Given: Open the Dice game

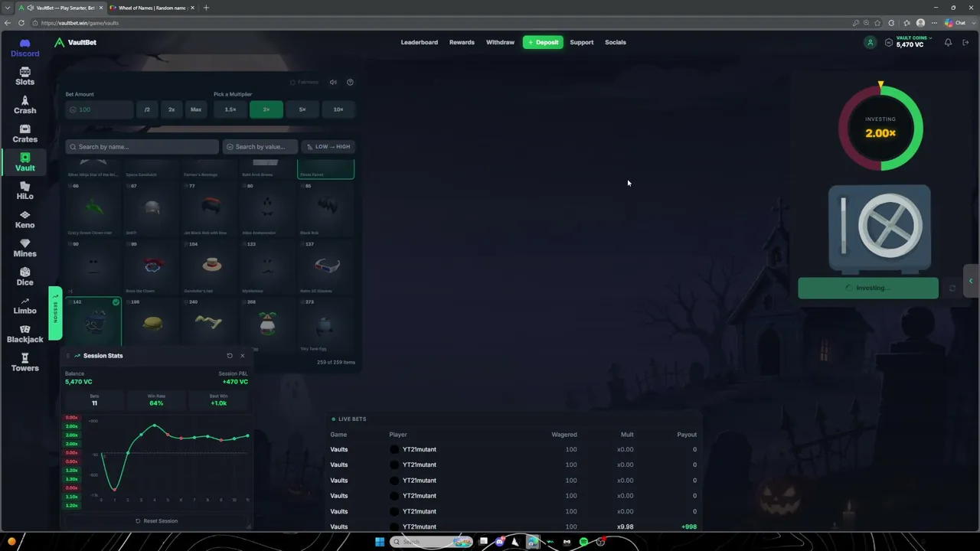Looking at the screenshot, I should tap(24, 277).
